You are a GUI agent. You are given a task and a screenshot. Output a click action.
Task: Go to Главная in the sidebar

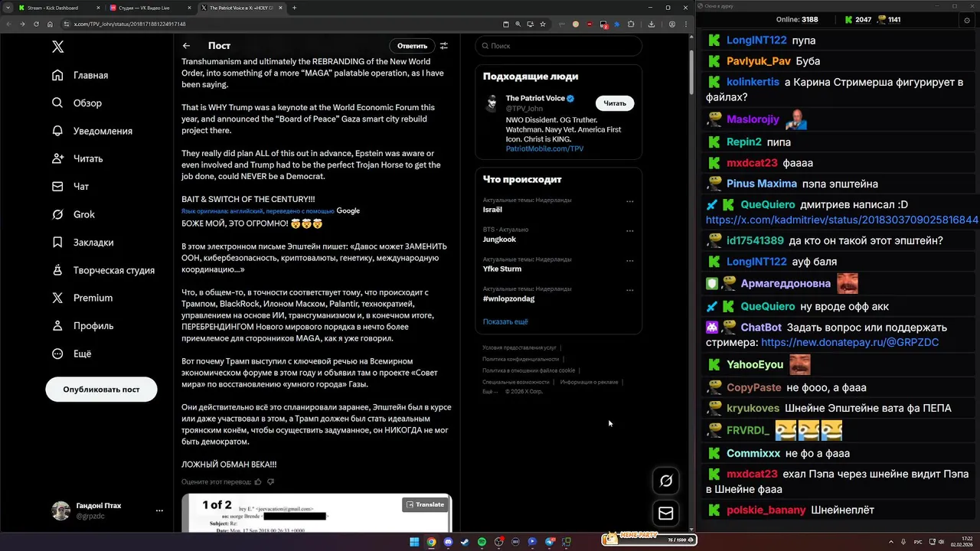[80, 75]
